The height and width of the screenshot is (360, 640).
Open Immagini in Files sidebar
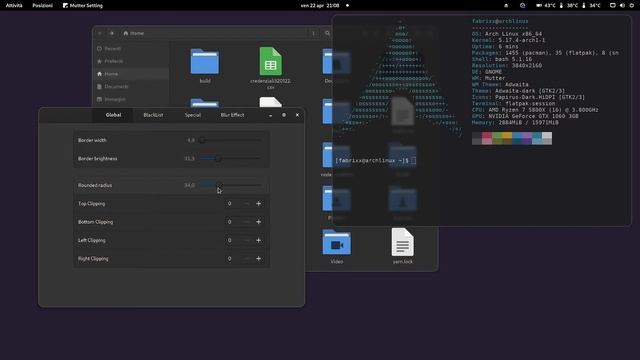pos(131,99)
